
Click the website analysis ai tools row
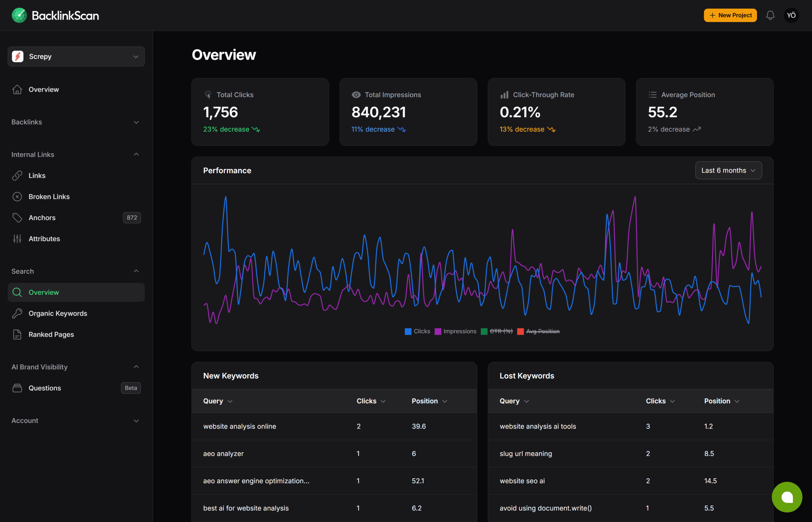tap(631, 426)
